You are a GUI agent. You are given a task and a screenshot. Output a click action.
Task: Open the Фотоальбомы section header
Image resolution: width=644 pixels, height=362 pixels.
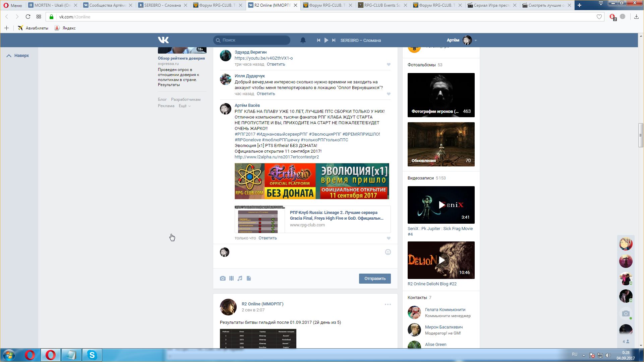click(x=421, y=65)
